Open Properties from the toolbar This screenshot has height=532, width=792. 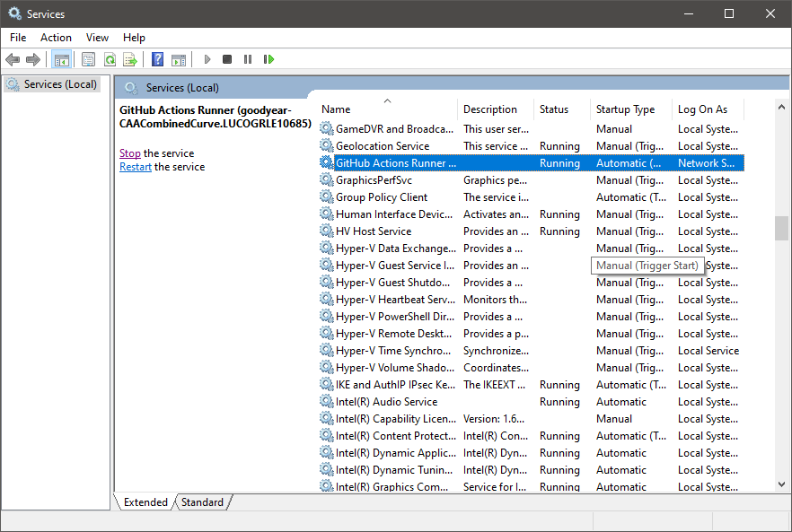click(86, 59)
